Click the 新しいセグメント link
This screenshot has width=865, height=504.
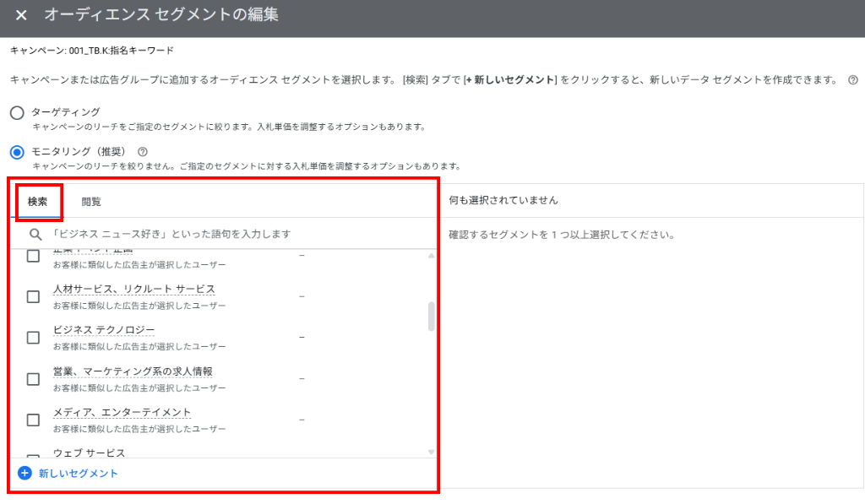click(78, 474)
